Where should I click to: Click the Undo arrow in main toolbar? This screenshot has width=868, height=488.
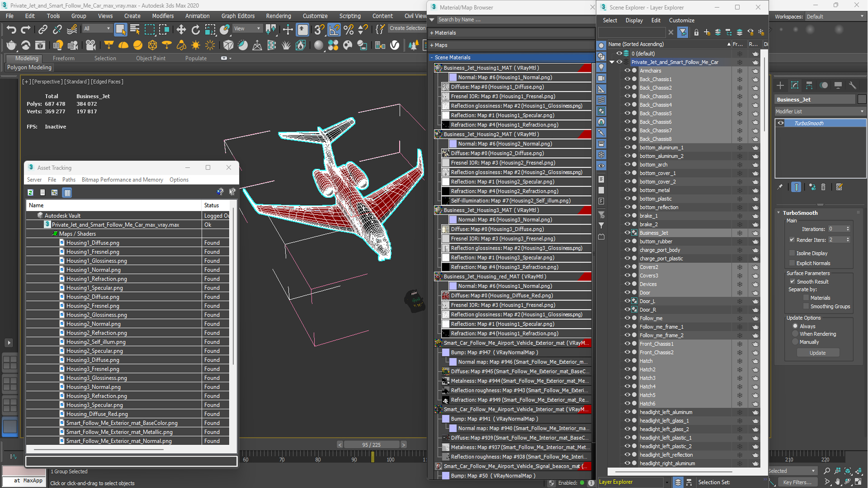click(11, 30)
